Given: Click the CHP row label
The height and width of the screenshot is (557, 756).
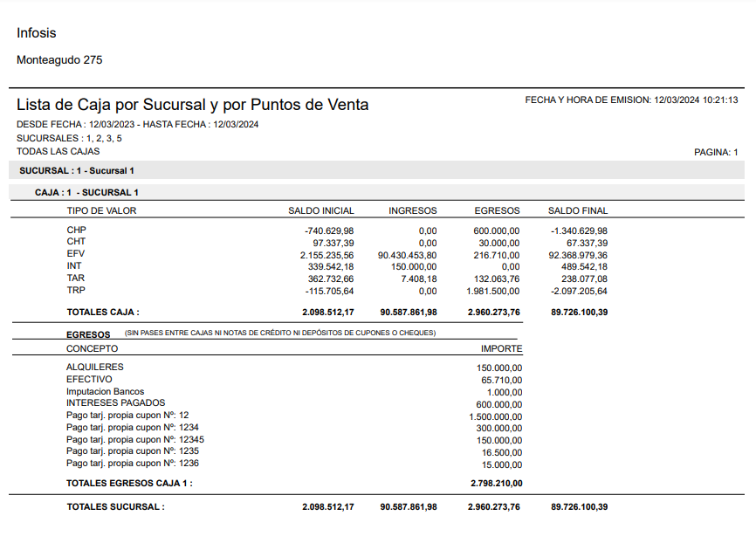Looking at the screenshot, I should (76, 230).
